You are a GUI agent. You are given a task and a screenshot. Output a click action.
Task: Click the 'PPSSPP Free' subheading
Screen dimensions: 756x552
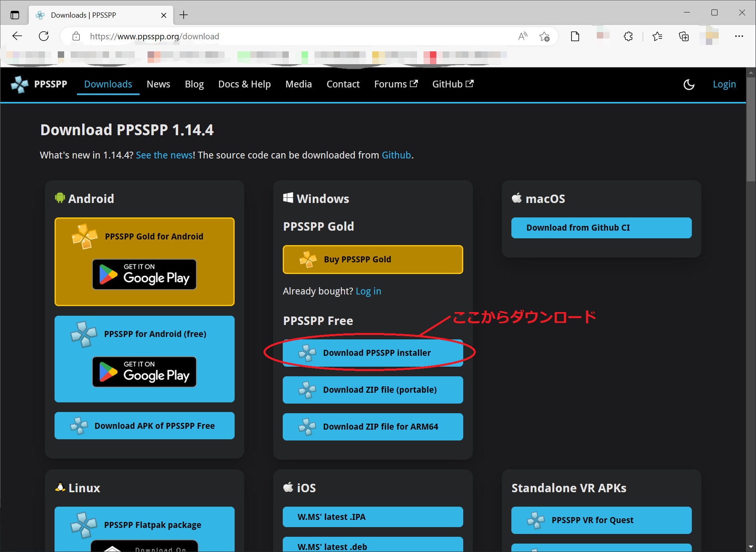[x=318, y=321]
